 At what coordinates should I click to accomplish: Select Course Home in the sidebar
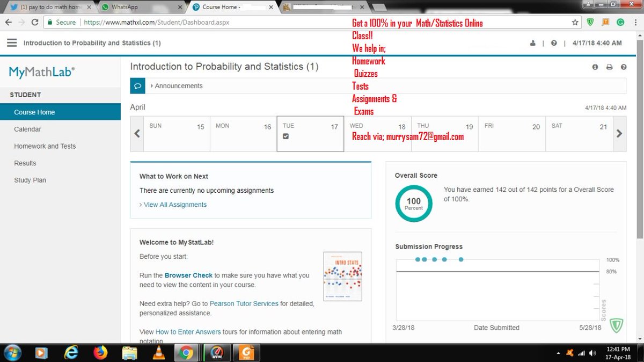coord(60,112)
